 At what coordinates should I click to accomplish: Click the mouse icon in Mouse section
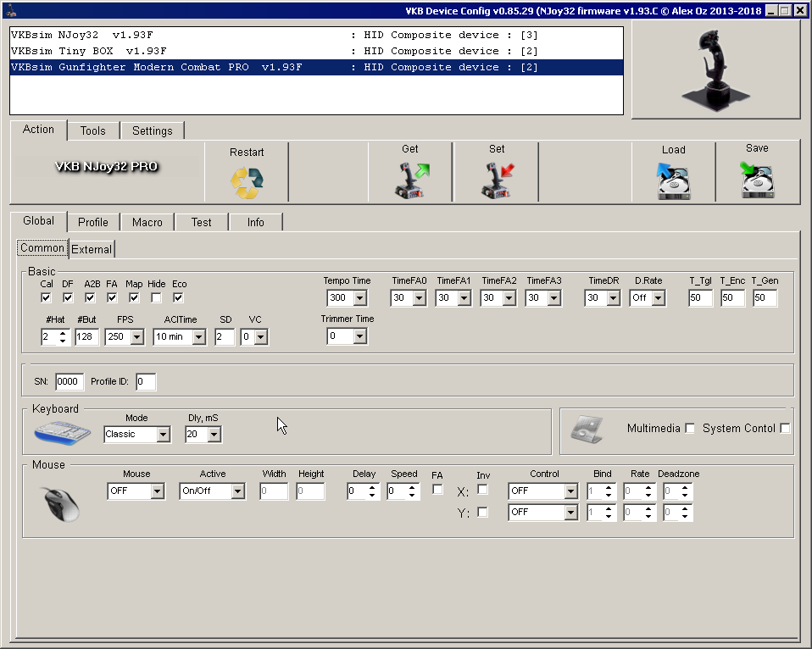61,504
